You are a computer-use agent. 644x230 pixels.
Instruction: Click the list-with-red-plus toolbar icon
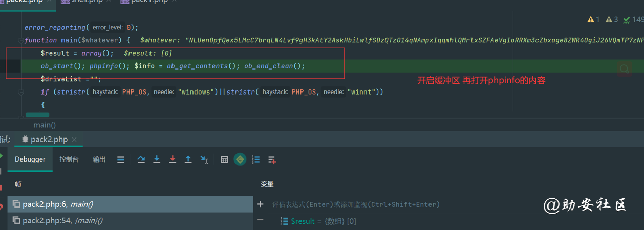tap(272, 160)
